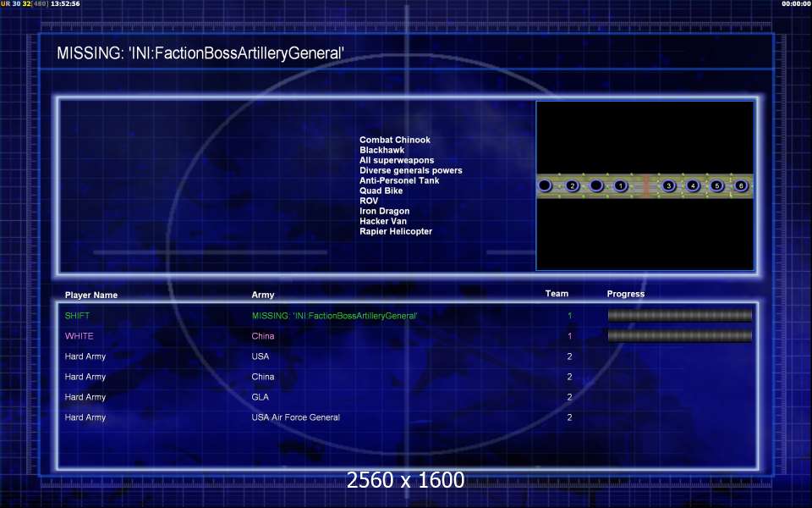The image size is (812, 508).
Task: Select player name SHIFT
Action: coord(77,316)
